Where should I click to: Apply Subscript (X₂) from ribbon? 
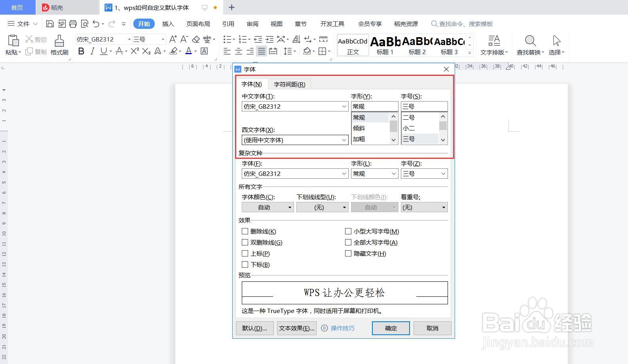146,51
